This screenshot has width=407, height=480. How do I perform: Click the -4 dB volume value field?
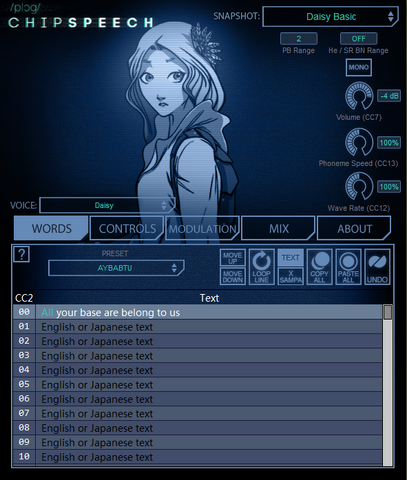(x=389, y=96)
